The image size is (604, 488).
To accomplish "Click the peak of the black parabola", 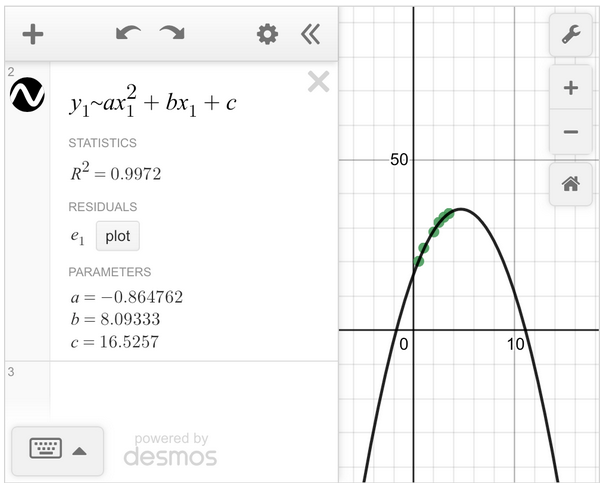I will pyautogui.click(x=457, y=210).
